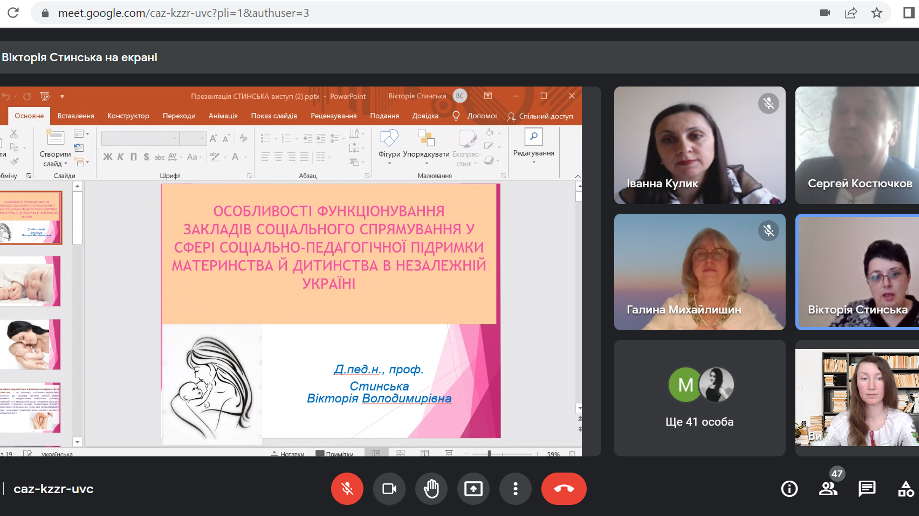This screenshot has height=516, width=919.
Task: Open the Activities panel icon
Action: 905,488
